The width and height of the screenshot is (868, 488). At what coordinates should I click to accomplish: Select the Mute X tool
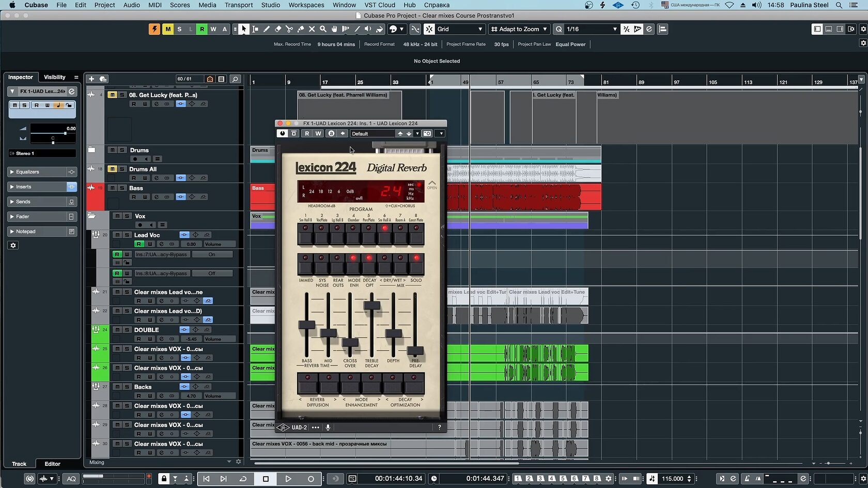(312, 29)
